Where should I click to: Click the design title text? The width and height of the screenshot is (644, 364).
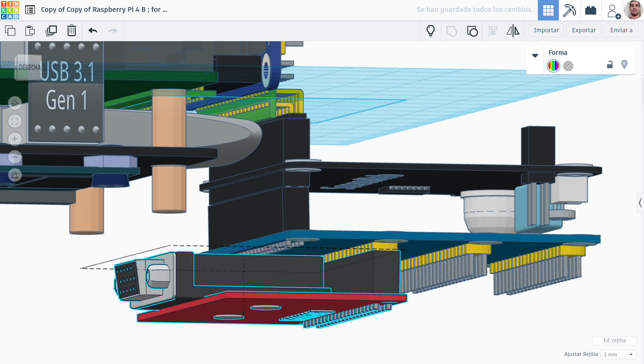point(104,9)
